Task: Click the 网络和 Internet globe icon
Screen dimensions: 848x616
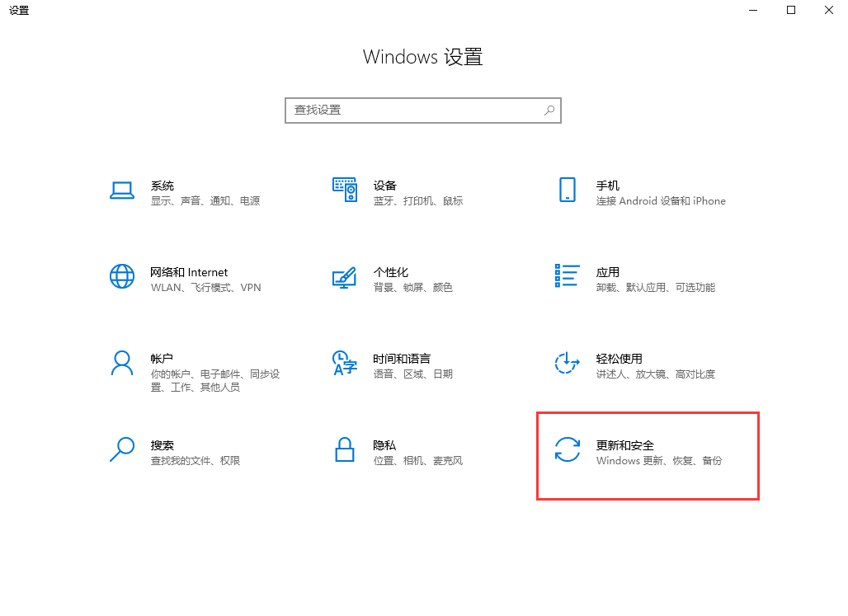Action: pos(122,276)
